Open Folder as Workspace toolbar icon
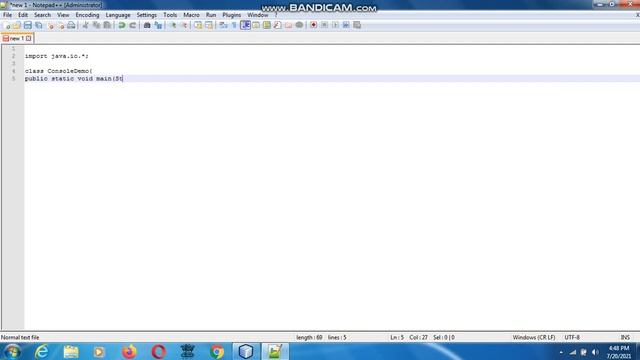This screenshot has width=640, height=360. 288,25
